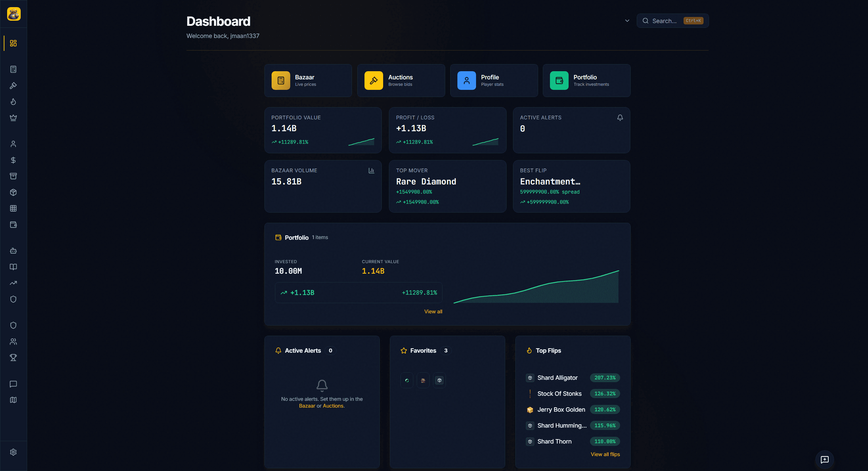This screenshot has height=471, width=868.
Task: Open the wallet Portfolio icon in the sidebar
Action: pos(13,224)
